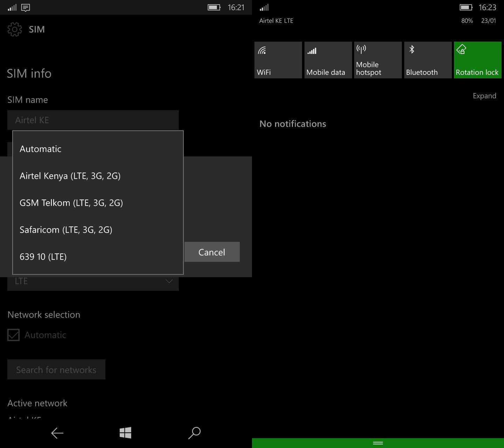Cancel the network selection dialog
Screen dimensions: 504x448
coord(212,252)
